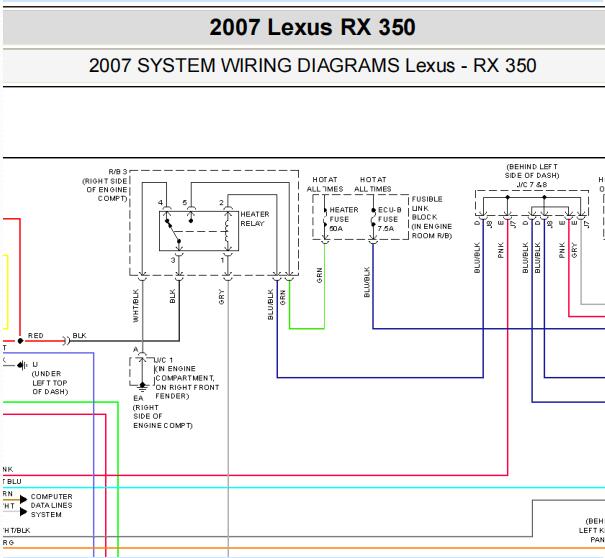605x558 pixels.
Task: Select the 'J/C 1' connector label
Action: 164,360
